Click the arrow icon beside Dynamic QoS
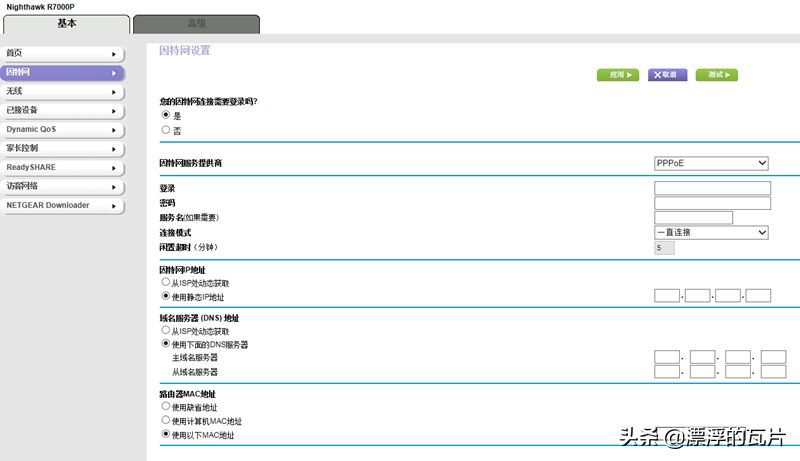This screenshot has width=800, height=461. 114,130
